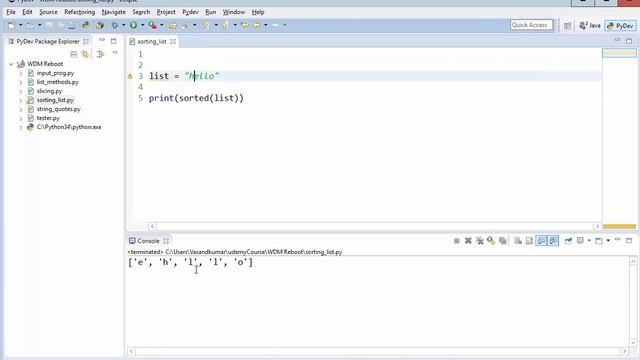Open the Open Console dropdown arrow
Screen dimensions: 640x360
click(x=608, y=241)
